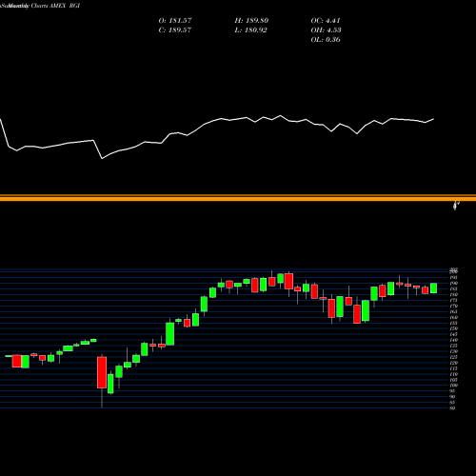476x476 pixels.
Task: Click the OC: 4.41 value
Action: pyautogui.click(x=326, y=21)
